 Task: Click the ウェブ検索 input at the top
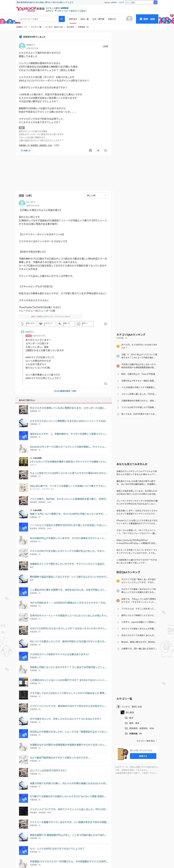139,2
